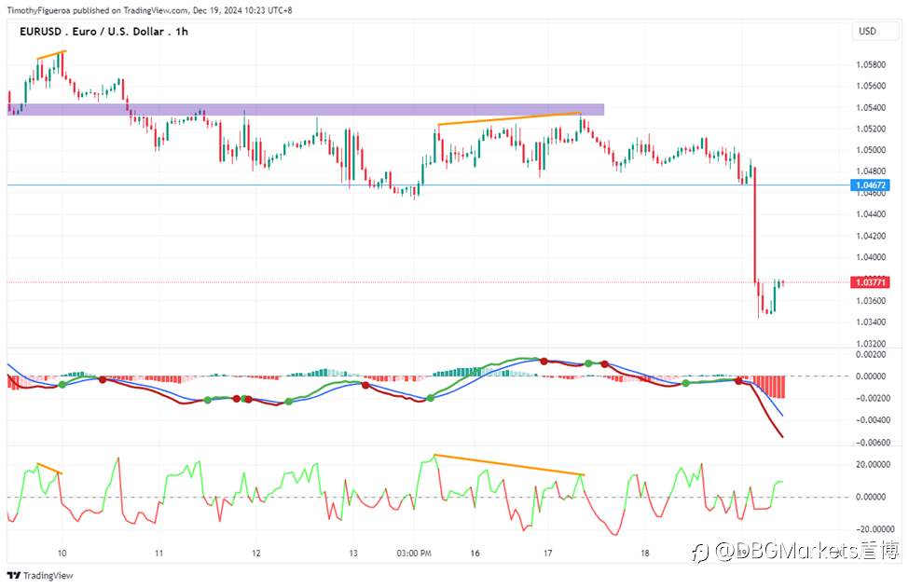Viewport: 909px width, 588px height.
Task: Open the USD currency selector
Action: click(875, 32)
